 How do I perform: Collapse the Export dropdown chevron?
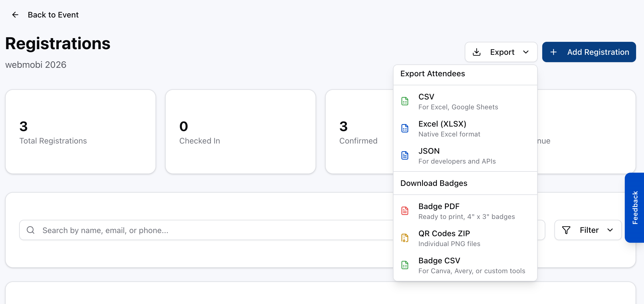[x=526, y=52]
